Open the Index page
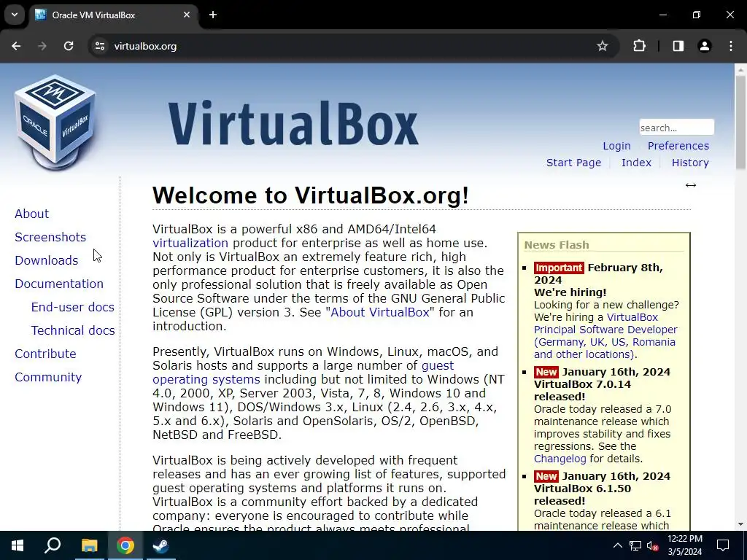The width and height of the screenshot is (747, 560). click(636, 163)
